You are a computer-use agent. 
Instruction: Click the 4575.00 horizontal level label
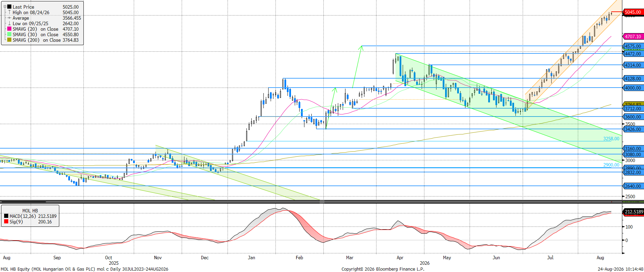[633, 46]
